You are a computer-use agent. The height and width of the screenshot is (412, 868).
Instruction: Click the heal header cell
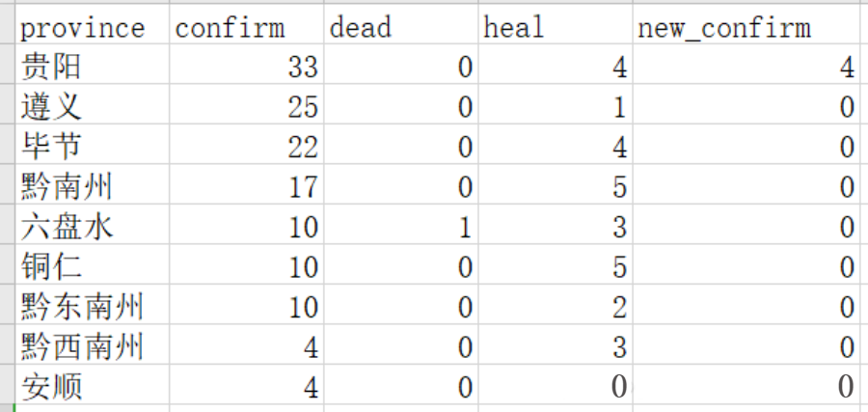(x=555, y=27)
